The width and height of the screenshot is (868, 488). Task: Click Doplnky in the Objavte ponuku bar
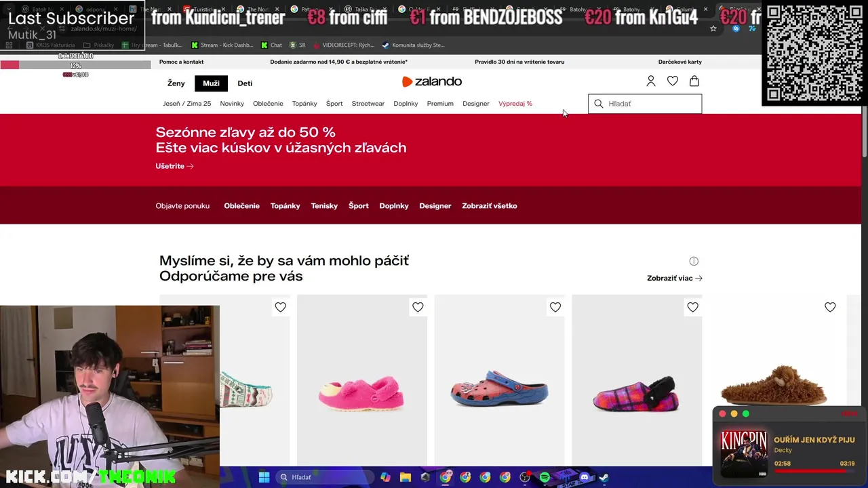[x=394, y=206]
